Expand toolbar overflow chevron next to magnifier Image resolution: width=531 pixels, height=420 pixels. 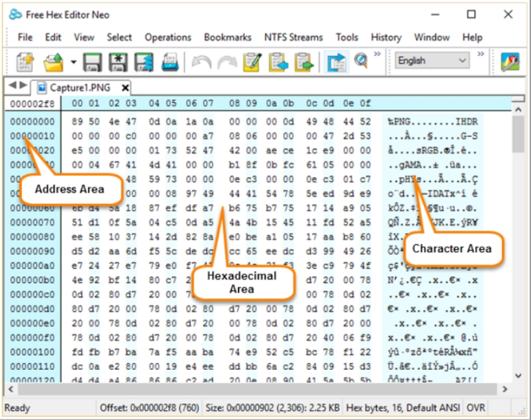point(377,54)
